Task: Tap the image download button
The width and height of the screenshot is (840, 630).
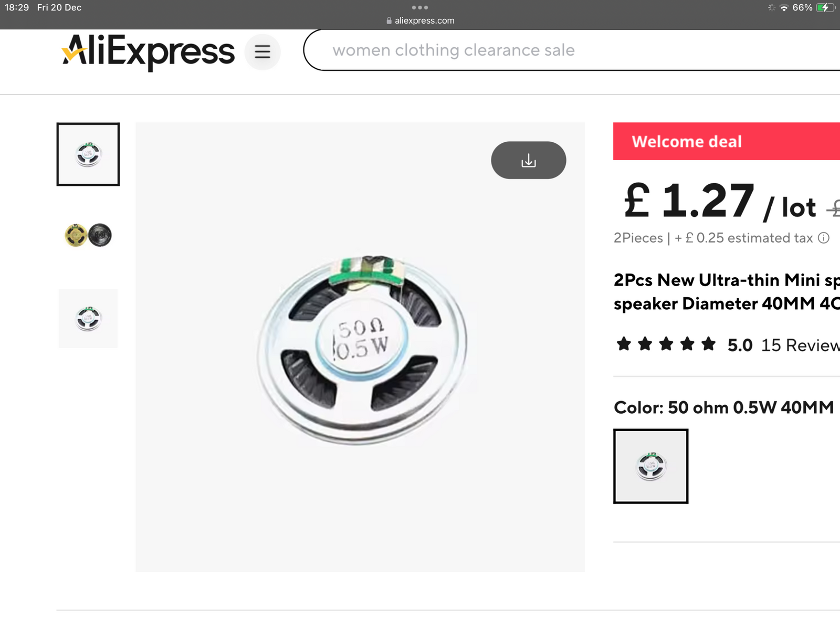Action: tap(528, 160)
